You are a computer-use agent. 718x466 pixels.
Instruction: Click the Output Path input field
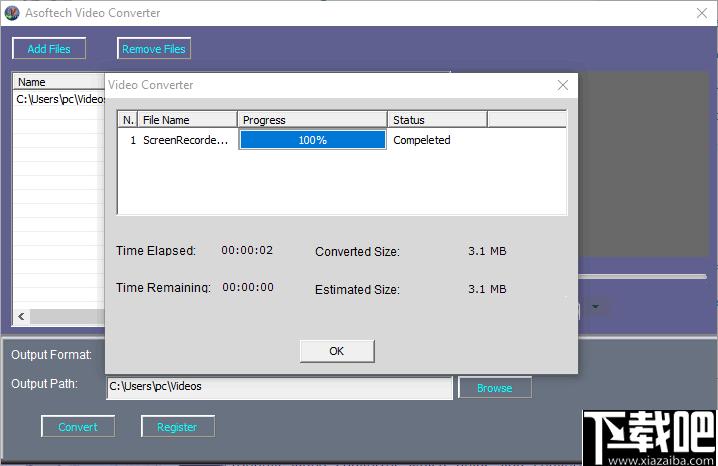[279, 387]
